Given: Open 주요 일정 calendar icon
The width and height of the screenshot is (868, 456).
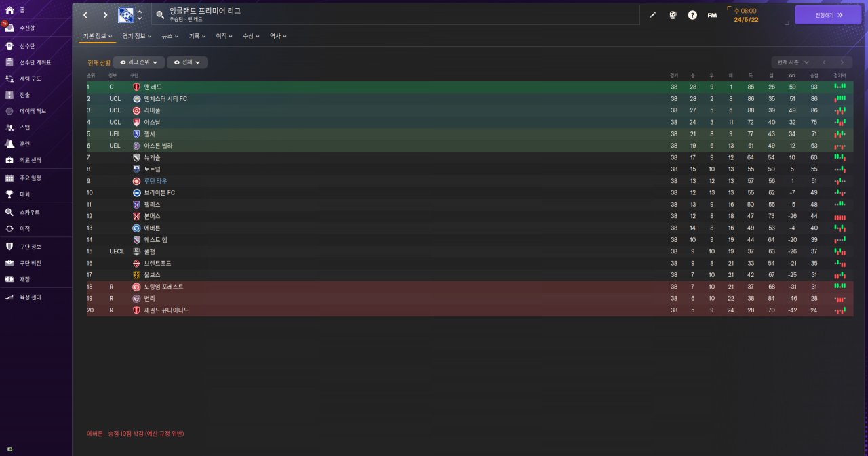Looking at the screenshot, I should tap(9, 178).
